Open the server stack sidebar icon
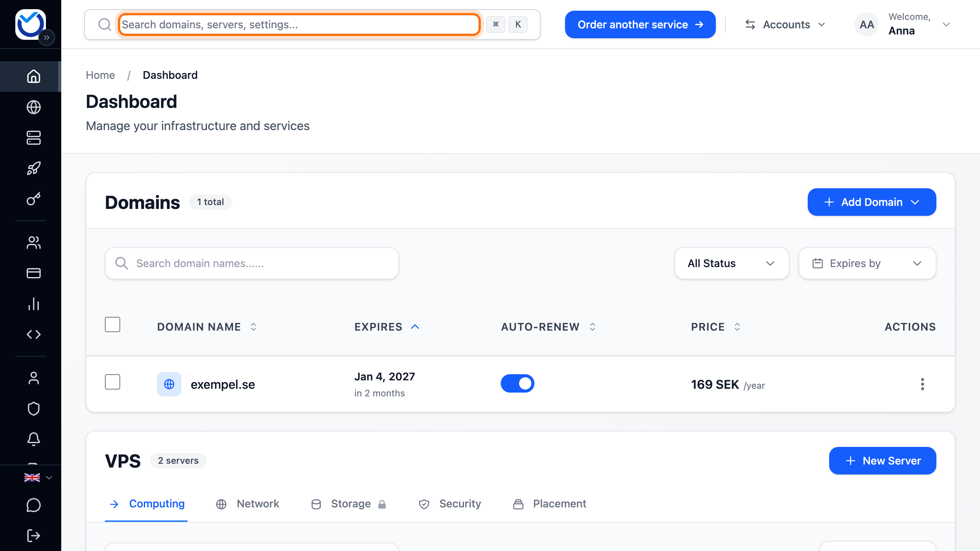Screen dimensions: 980x551 (x=34, y=138)
